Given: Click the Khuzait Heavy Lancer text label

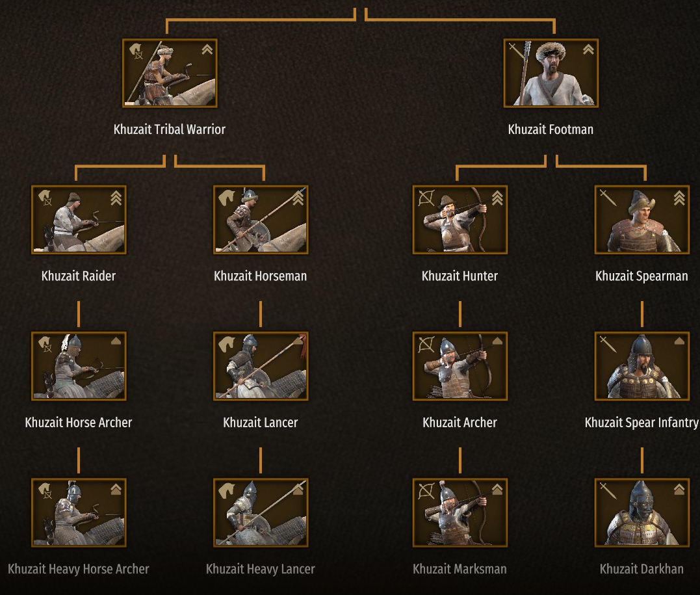Looking at the screenshot, I should click(x=260, y=569).
